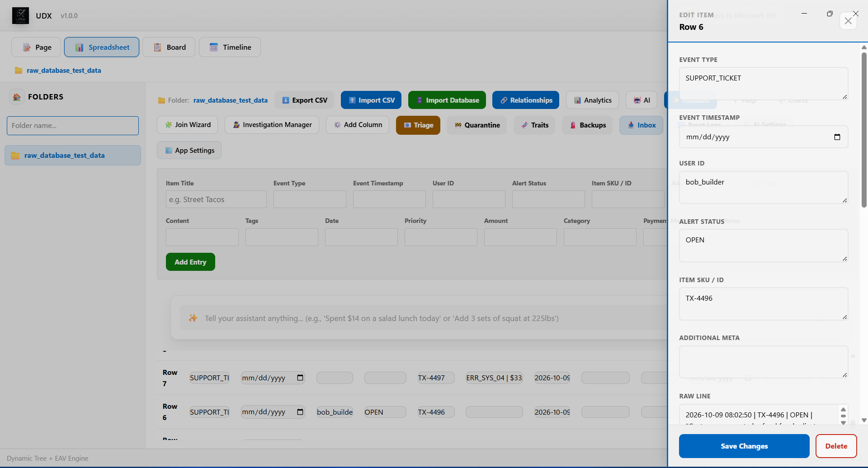This screenshot has width=868, height=468.
Task: Open Event Timestamp calendar picker in edit panel
Action: (837, 137)
